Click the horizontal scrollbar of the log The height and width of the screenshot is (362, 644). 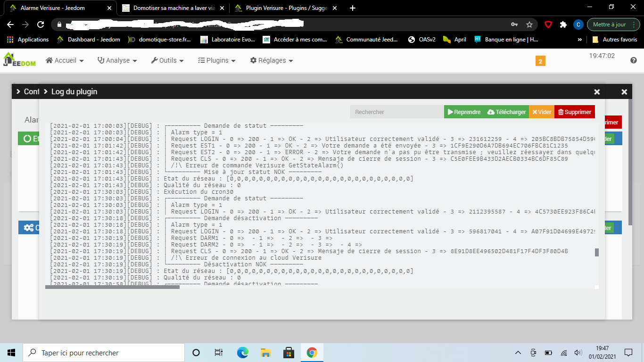[x=112, y=287]
